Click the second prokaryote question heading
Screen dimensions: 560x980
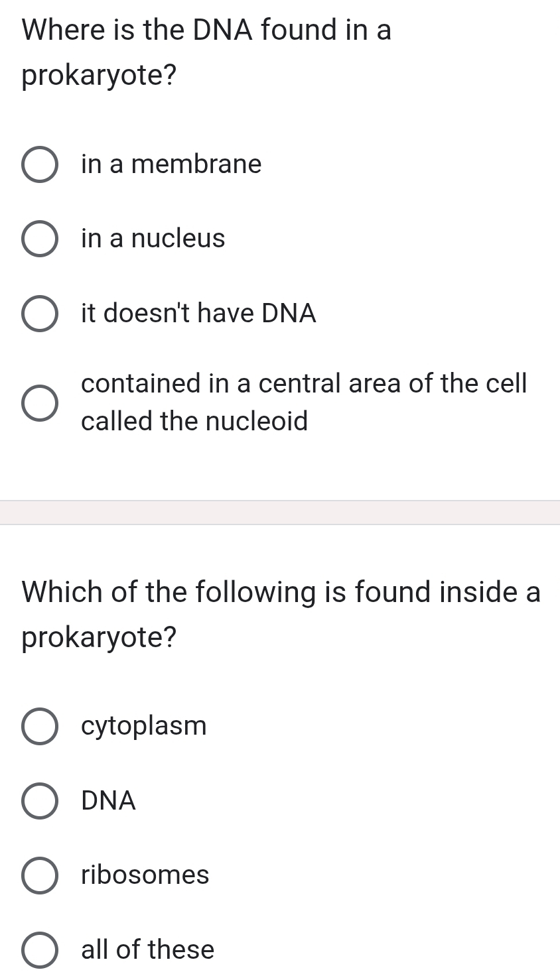[x=279, y=613]
